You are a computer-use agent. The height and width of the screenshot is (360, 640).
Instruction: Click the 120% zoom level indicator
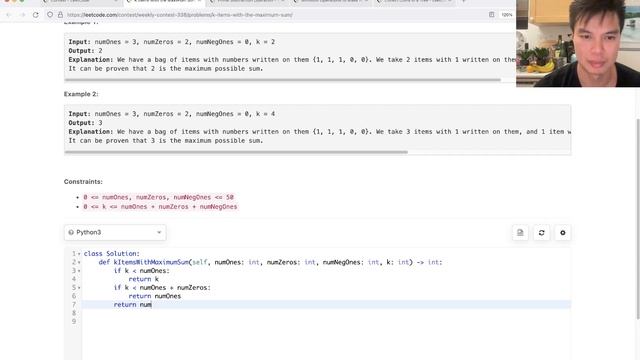[x=507, y=15]
